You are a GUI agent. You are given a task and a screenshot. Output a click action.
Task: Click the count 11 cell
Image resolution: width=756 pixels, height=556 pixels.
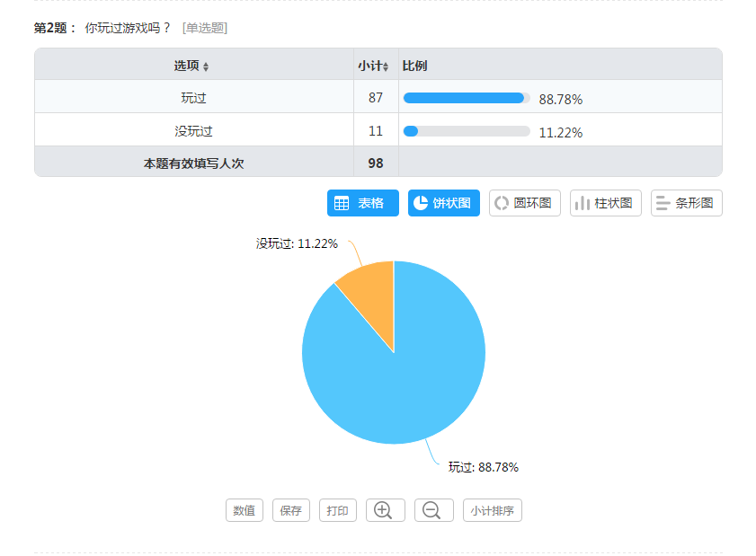click(x=376, y=129)
